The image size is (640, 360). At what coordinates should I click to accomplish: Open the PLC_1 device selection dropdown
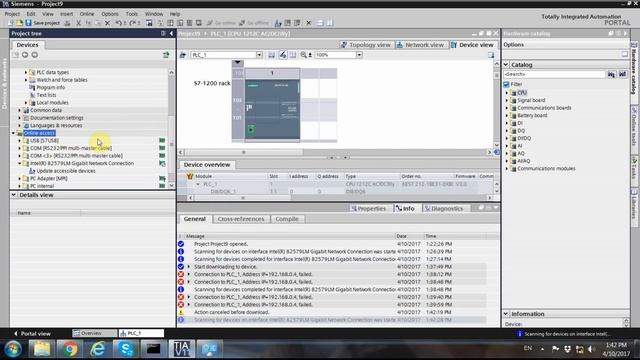(x=259, y=55)
